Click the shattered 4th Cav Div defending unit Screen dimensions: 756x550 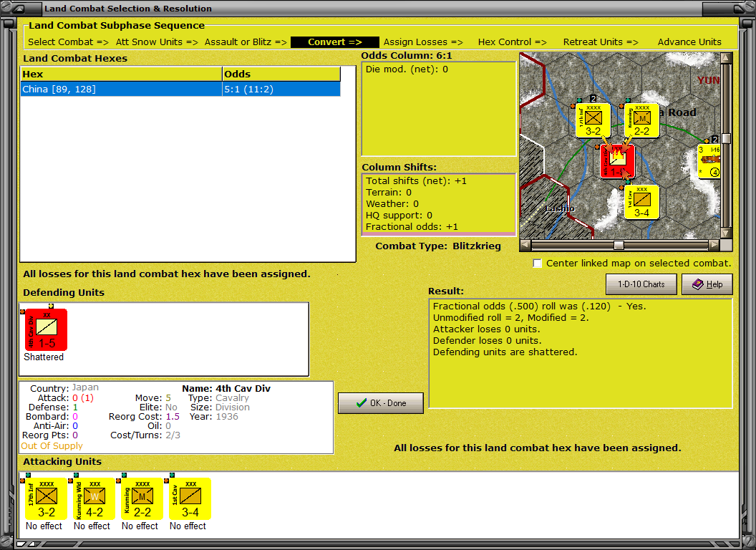46,329
